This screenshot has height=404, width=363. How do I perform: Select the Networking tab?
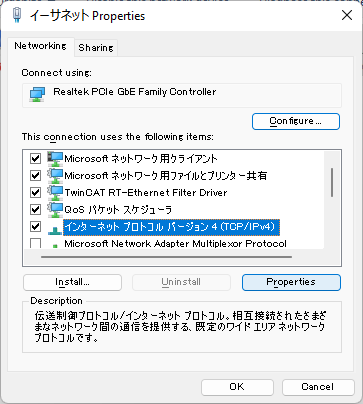(x=40, y=46)
